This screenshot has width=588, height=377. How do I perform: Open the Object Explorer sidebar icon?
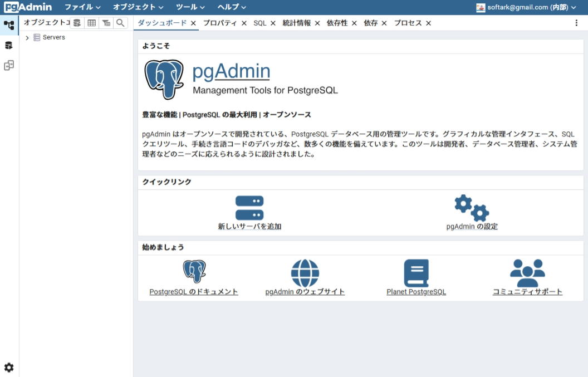click(9, 25)
